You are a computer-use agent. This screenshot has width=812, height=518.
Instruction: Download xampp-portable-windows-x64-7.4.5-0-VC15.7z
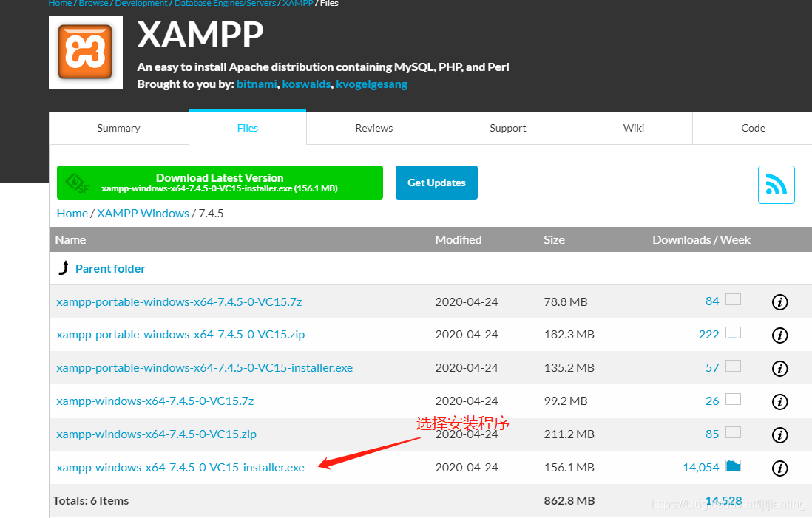179,301
